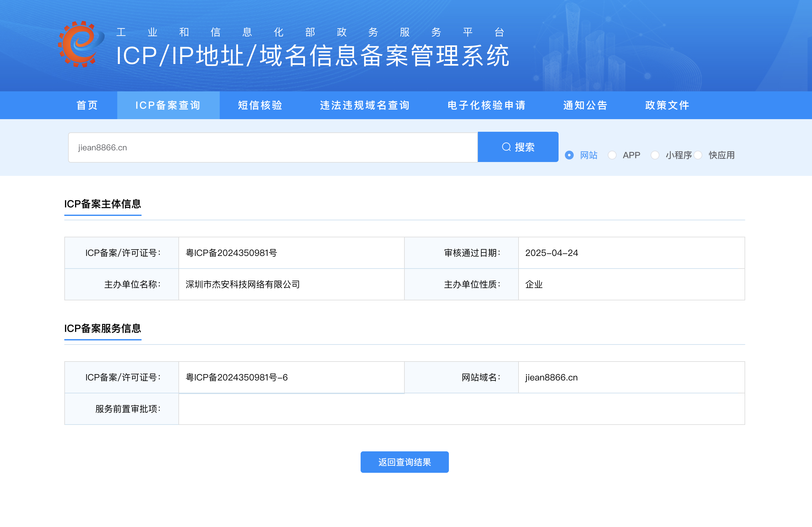Screen dimensions: 812x527
Task: Go to the 短信核验 tab
Action: click(260, 105)
